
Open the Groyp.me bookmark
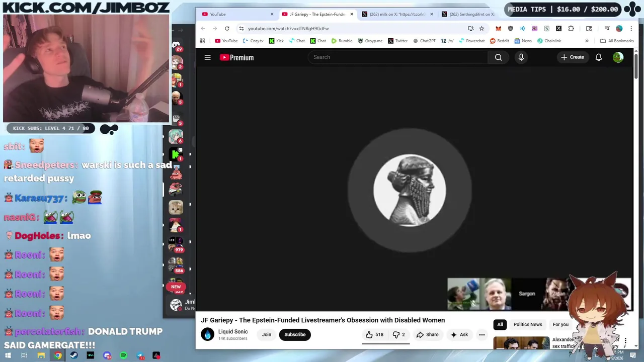pos(370,41)
